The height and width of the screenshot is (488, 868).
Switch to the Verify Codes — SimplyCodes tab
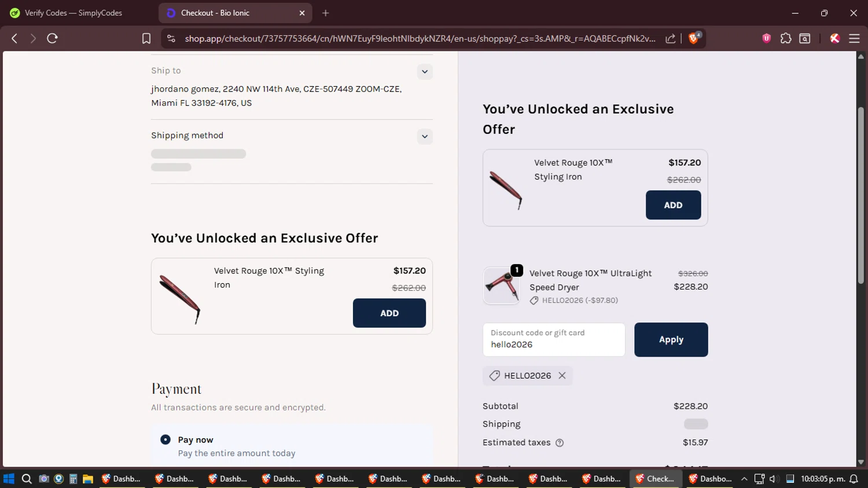click(x=73, y=13)
